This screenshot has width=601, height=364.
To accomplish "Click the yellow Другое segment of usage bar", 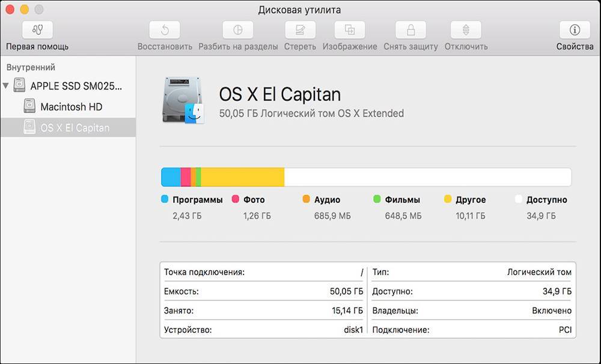I will point(242,177).
